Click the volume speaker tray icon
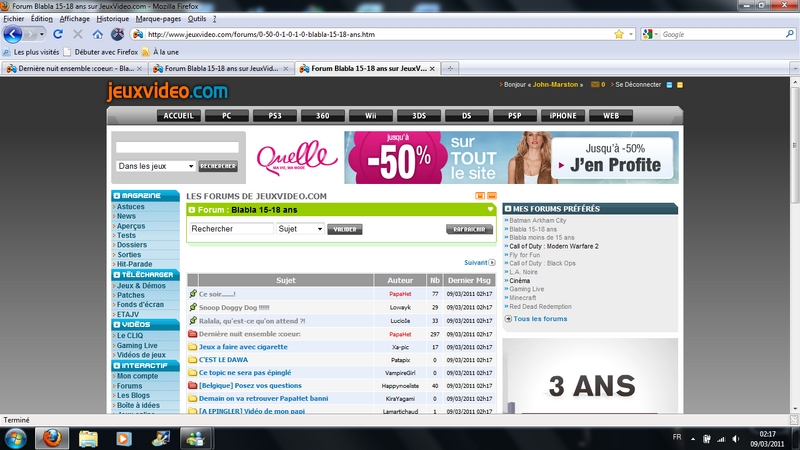This screenshot has width=800, height=450. 736,439
